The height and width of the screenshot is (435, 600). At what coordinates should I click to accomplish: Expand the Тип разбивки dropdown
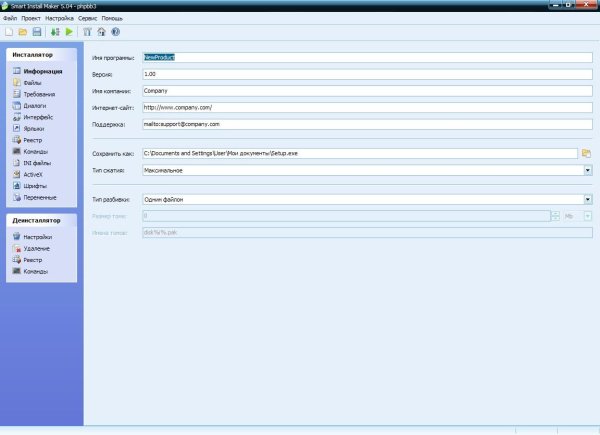tap(588, 199)
